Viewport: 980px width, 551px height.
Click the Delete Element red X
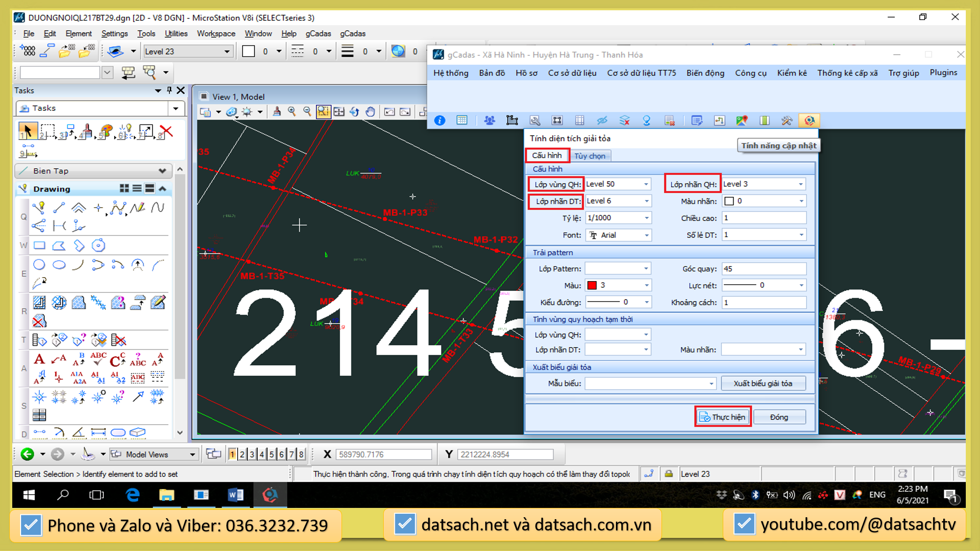tap(166, 131)
